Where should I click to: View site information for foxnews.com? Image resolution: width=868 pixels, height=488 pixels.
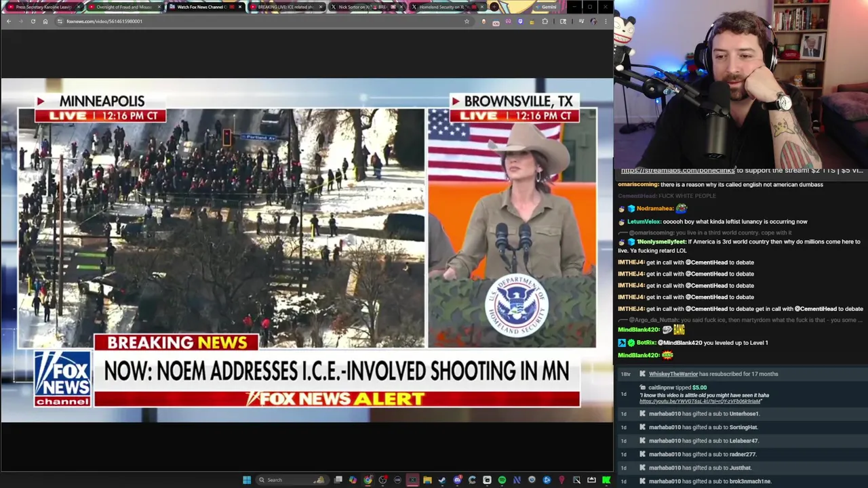(x=60, y=21)
